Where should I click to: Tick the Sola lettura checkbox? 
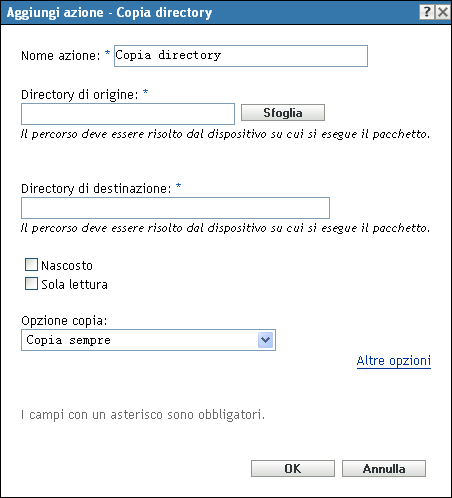click(x=31, y=284)
